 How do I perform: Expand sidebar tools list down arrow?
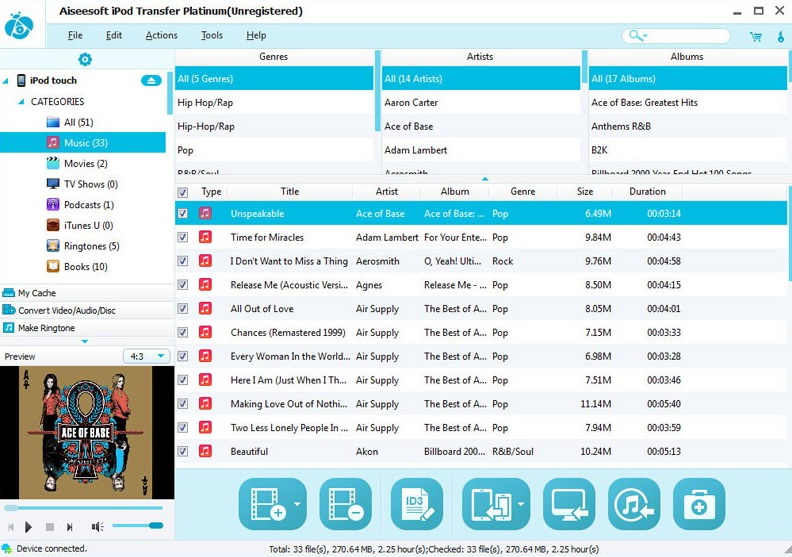click(85, 342)
